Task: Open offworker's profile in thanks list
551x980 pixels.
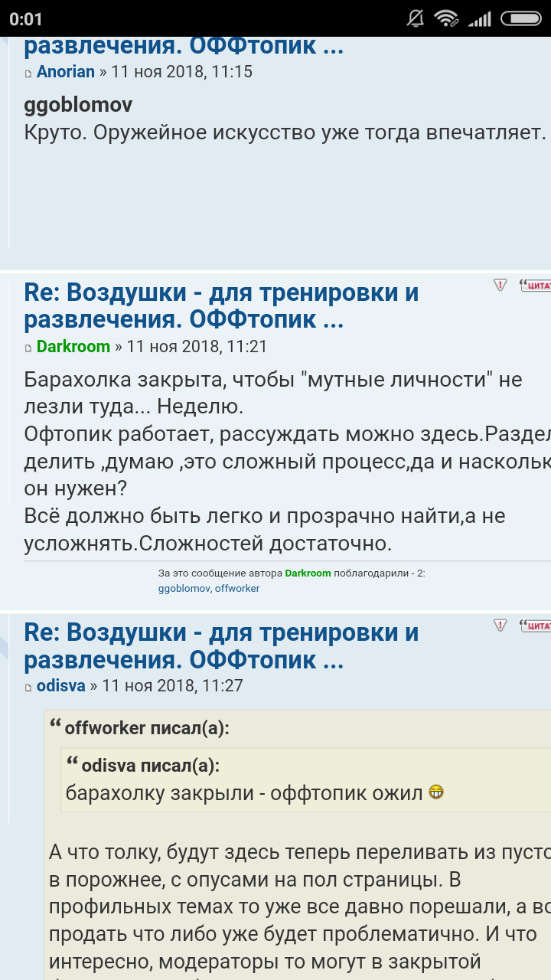Action: click(x=237, y=589)
